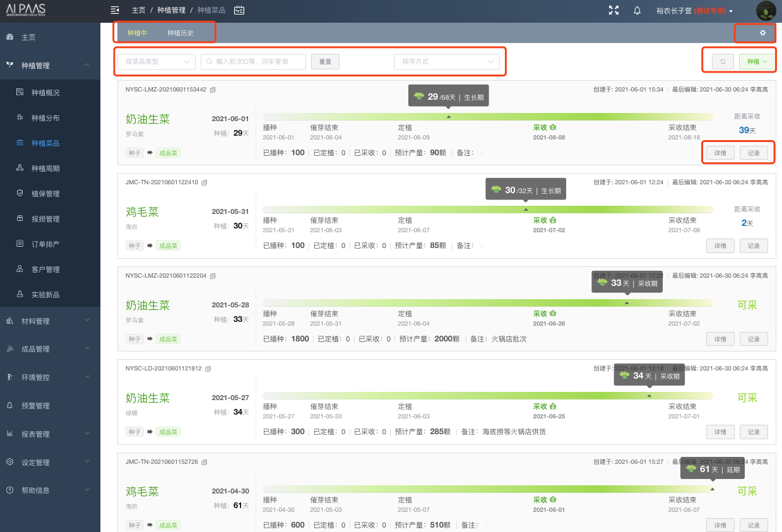Switch to the 种植中 tab
The image size is (782, 532).
click(137, 33)
